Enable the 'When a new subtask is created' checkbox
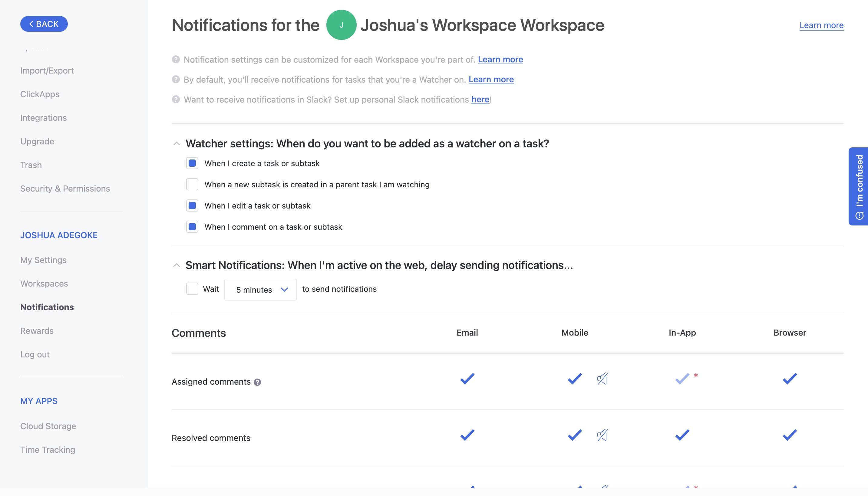This screenshot has height=496, width=868. pyautogui.click(x=192, y=184)
